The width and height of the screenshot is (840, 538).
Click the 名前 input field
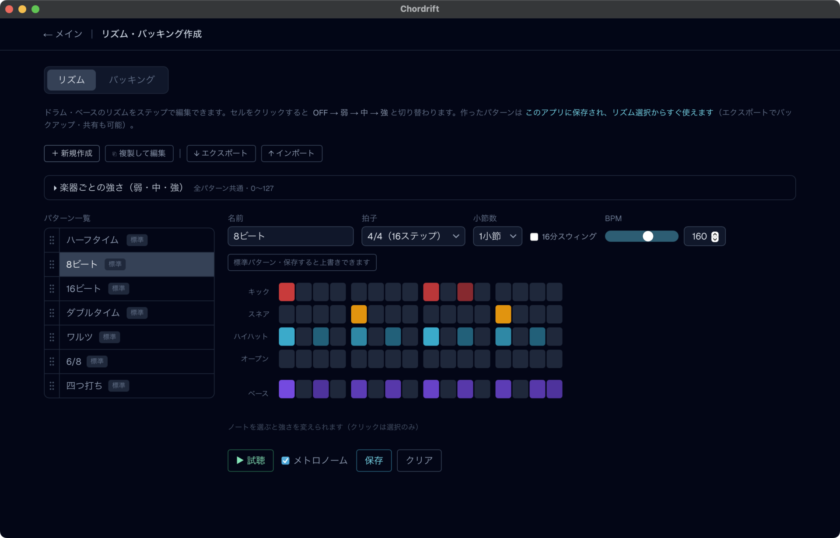(x=290, y=236)
